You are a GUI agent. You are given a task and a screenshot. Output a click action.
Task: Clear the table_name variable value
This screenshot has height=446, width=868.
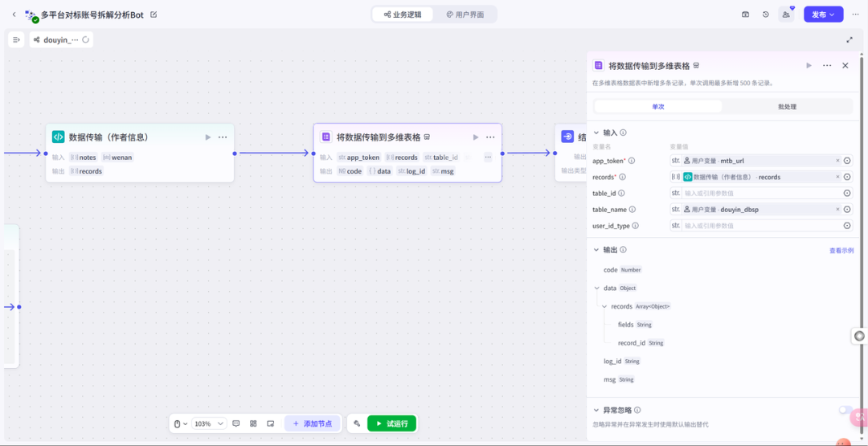click(x=837, y=210)
